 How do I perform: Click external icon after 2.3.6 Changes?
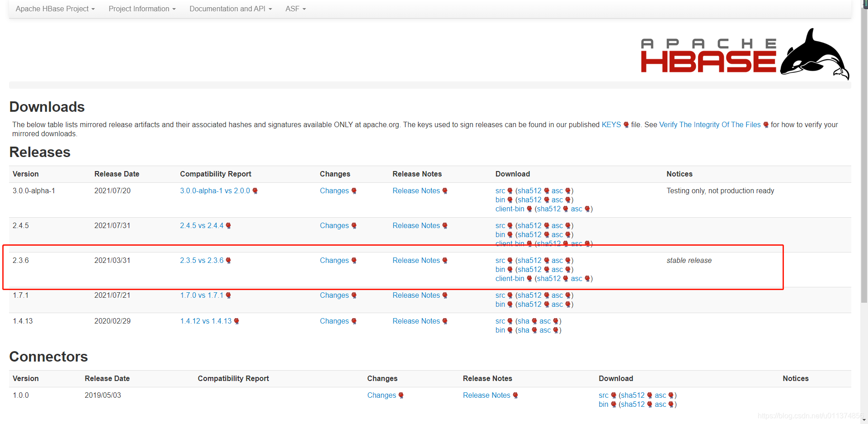[x=354, y=261]
